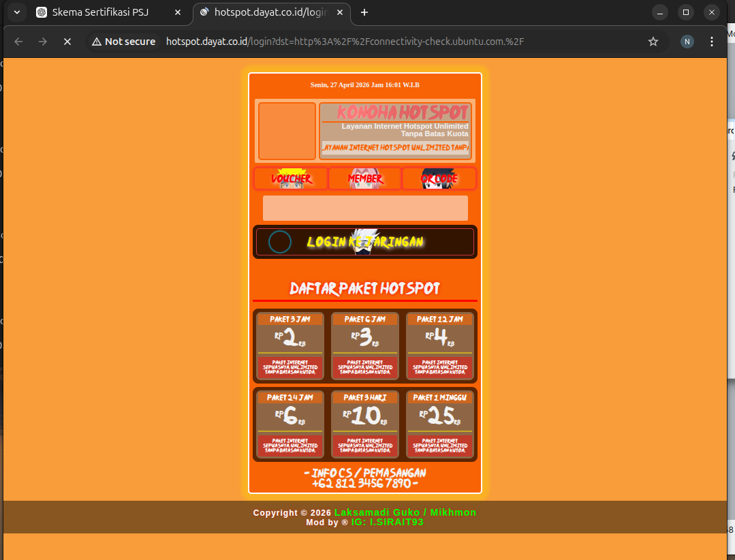Close the Skema Sertifikasi PSJ tab
The image size is (735, 560).
point(178,13)
